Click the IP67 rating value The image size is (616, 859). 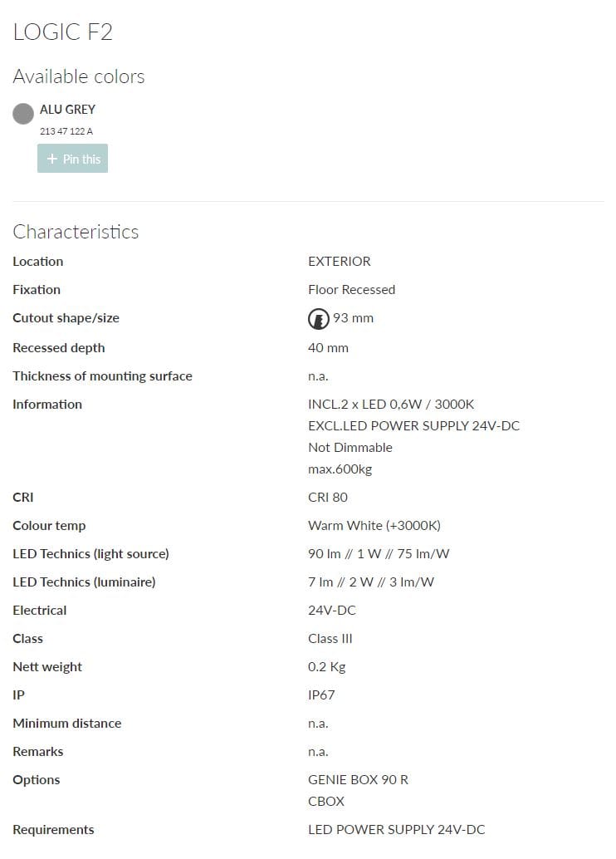[321, 695]
